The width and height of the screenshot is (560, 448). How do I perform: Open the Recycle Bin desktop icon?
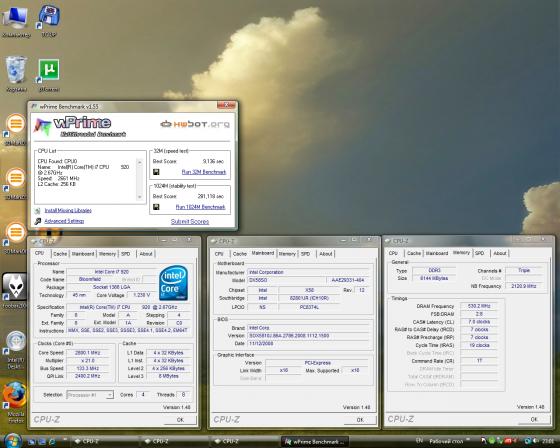[x=16, y=73]
